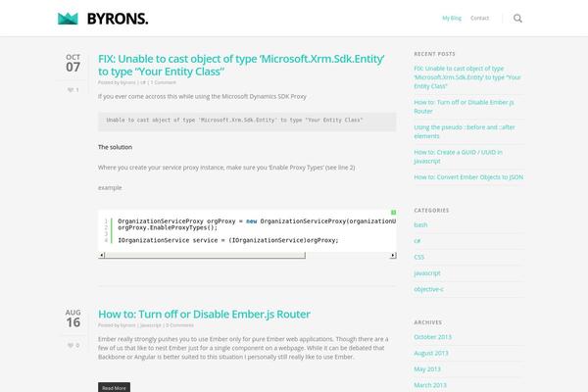This screenshot has width=588, height=392.
Task: Open recent post Convert Ember Objects to JSON
Action: pyautogui.click(x=468, y=177)
